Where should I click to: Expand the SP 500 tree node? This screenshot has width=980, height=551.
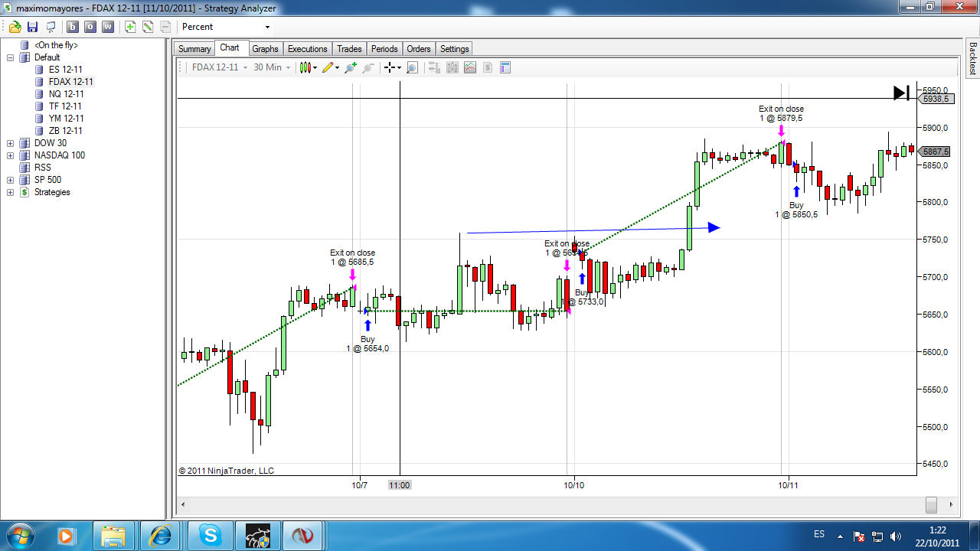pyautogui.click(x=11, y=180)
